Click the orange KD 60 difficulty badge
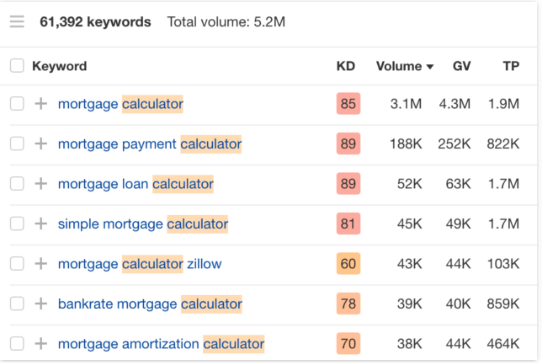Screen dimensions: 542x363 (x=348, y=264)
